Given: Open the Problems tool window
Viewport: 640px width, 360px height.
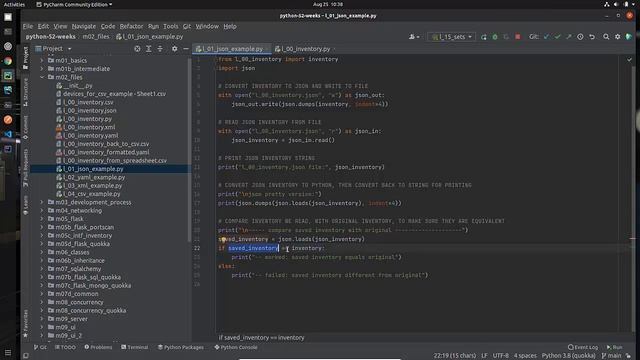Looking at the screenshot, I should click(x=98, y=347).
